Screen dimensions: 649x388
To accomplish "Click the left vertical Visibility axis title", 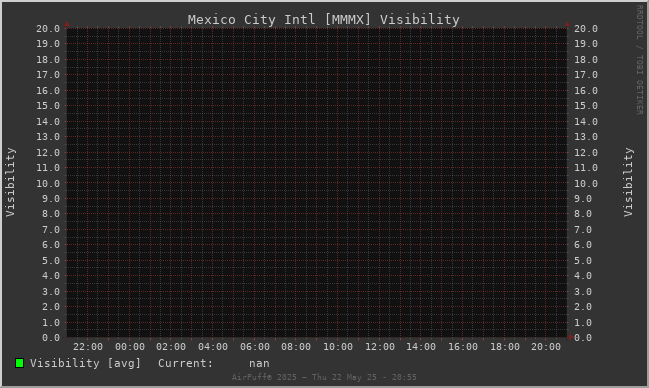I will click(x=10, y=182).
